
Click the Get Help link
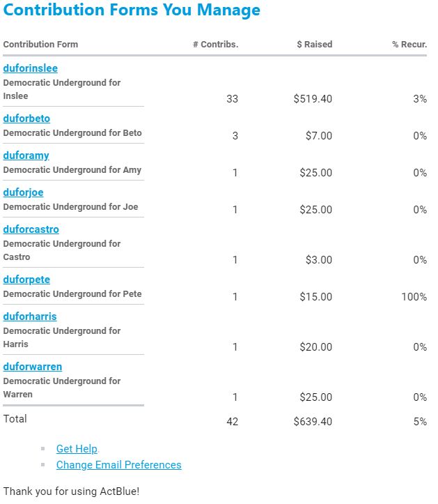(77, 449)
